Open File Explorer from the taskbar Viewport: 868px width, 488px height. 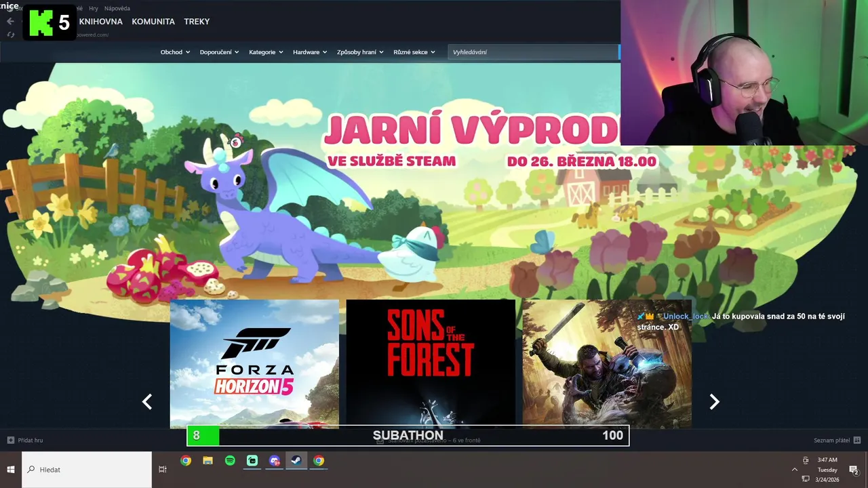[208, 461]
